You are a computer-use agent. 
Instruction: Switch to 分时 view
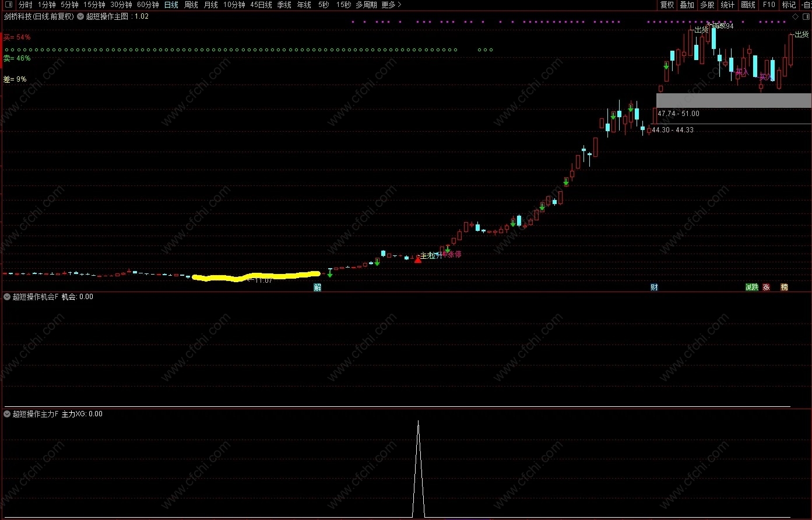pos(26,5)
